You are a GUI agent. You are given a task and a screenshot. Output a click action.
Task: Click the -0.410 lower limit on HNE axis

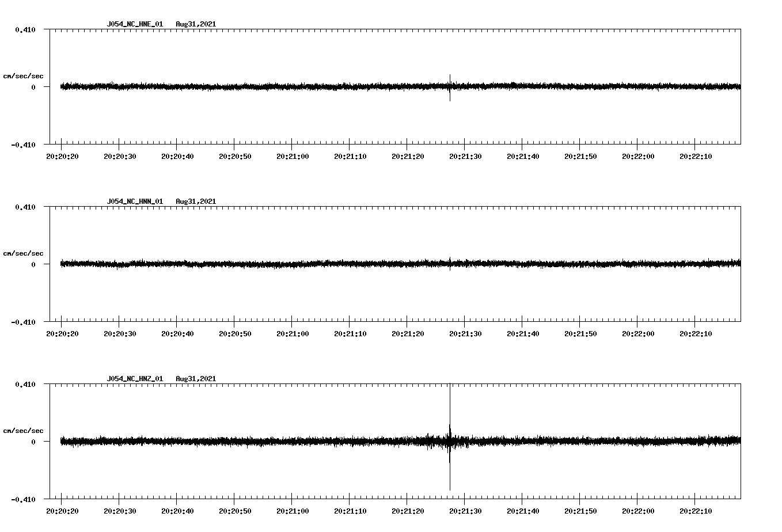23,145
